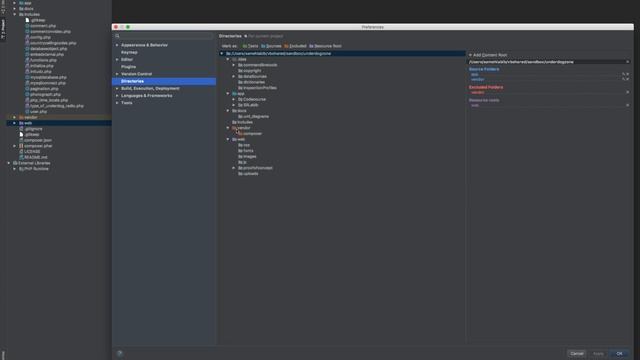Screen dimensions: 640x360
Task: Open the Directories settings page
Action: (164, 81)
